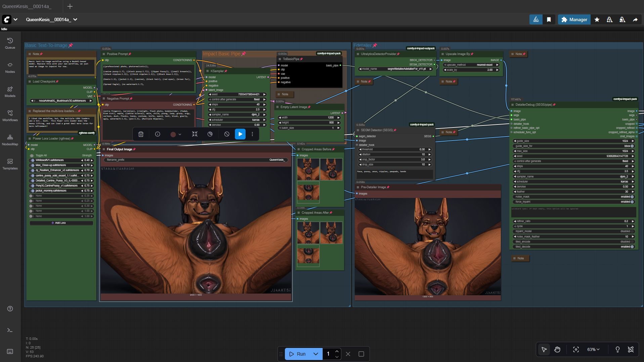Open the Templates sidebar panel

click(10, 164)
